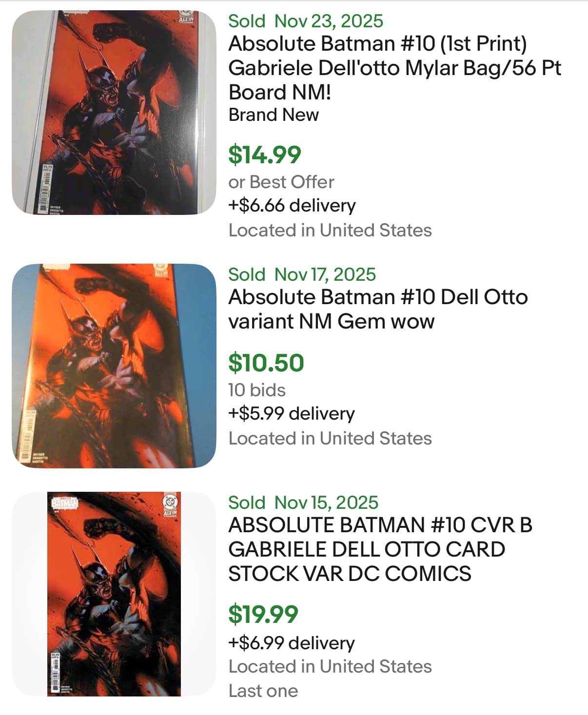Click the '+$5.99 delivery' text
This screenshot has width=588, height=715.
[x=291, y=413]
